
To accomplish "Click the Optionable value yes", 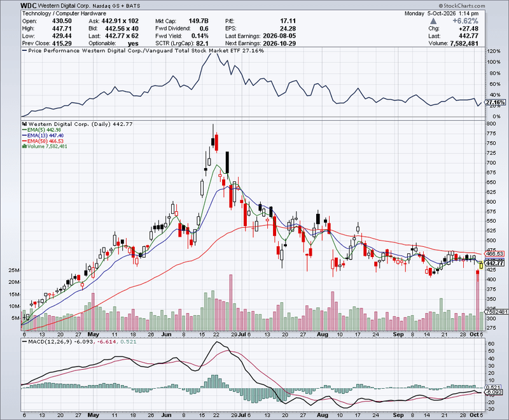I will 133,43.
